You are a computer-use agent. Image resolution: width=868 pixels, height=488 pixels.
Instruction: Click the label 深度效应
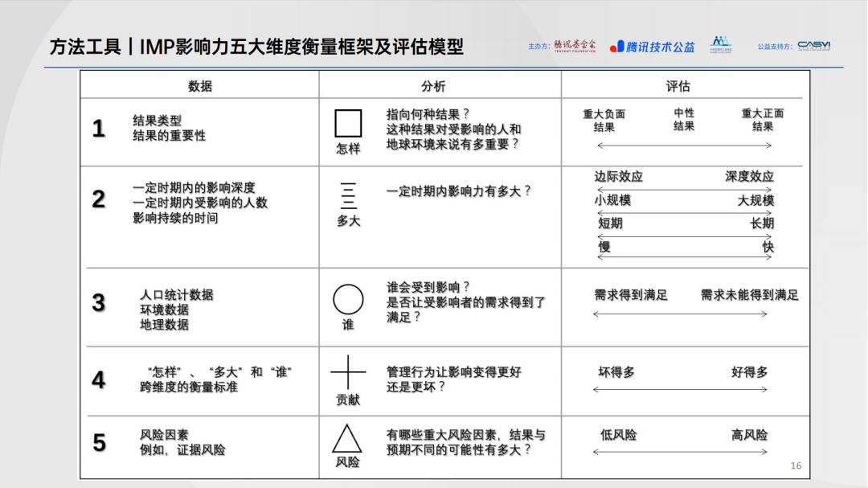pyautogui.click(x=749, y=177)
